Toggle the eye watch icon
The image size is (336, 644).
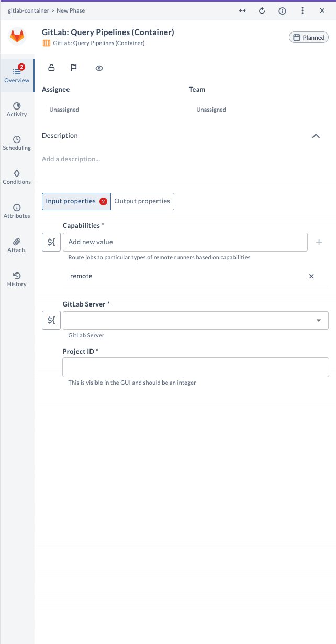(99, 68)
